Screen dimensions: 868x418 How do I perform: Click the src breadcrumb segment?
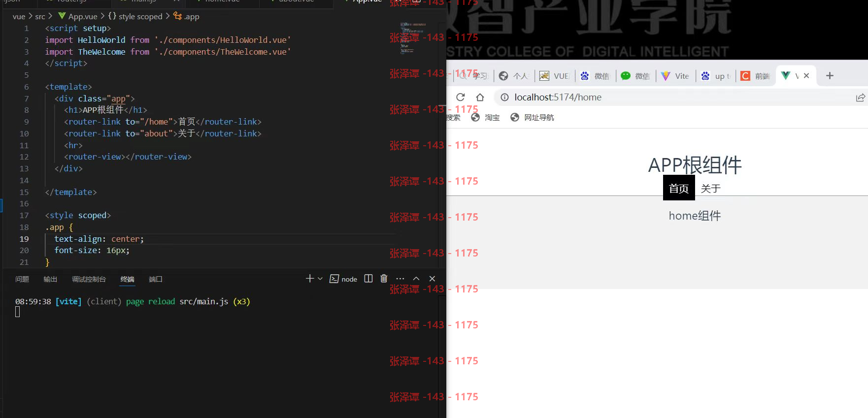pos(40,16)
